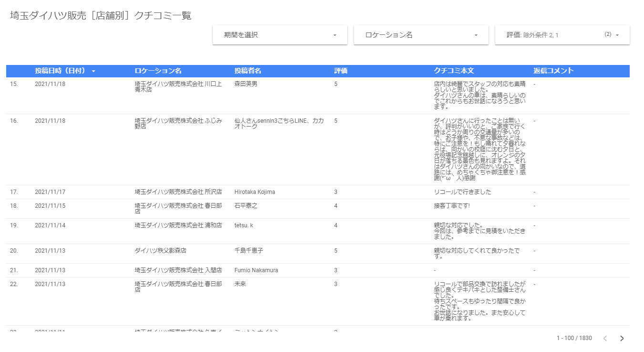Select location 埼玉ダイハツ販売株式会社 川口上青木店
The width and height of the screenshot is (644, 352).
(178, 86)
